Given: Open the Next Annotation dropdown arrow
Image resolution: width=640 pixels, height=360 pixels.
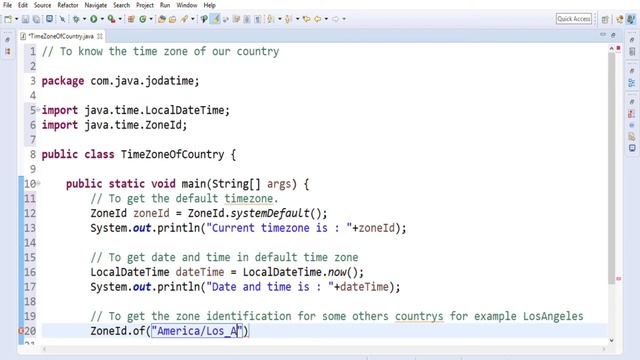Looking at the screenshot, I should [x=280, y=19].
